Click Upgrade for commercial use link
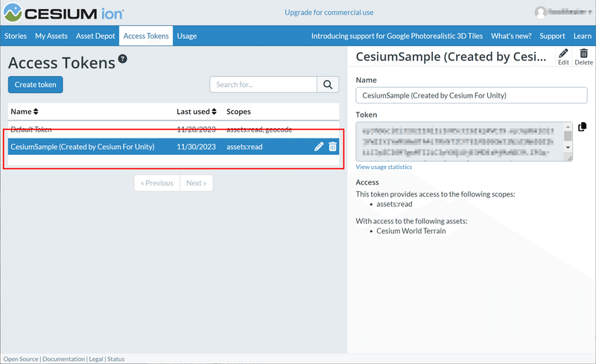 coord(329,13)
